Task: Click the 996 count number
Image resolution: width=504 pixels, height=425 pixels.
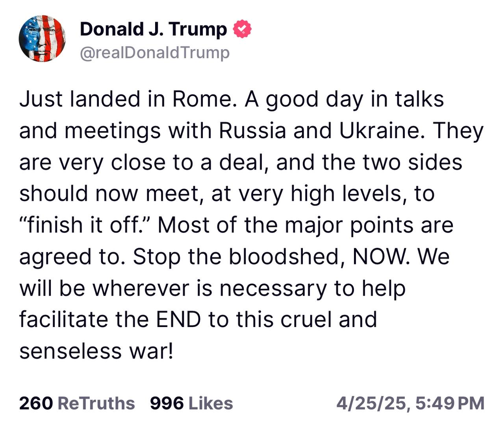Action: (167, 403)
